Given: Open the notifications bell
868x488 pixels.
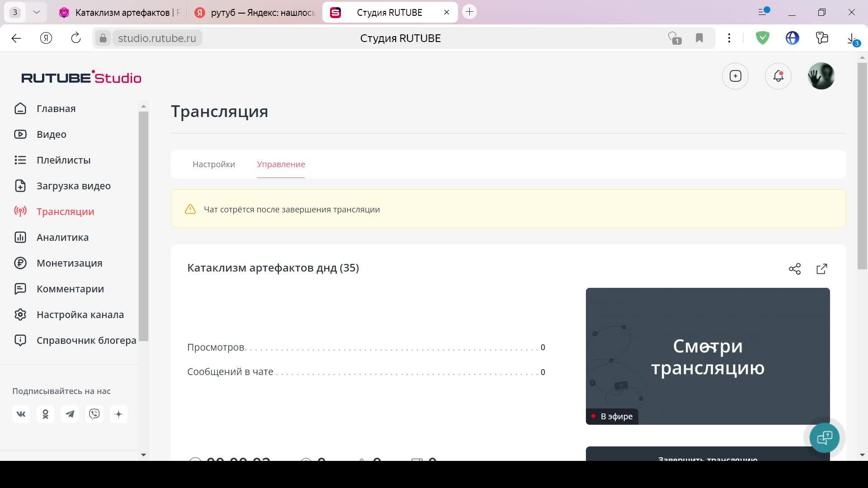Looking at the screenshot, I should (778, 76).
